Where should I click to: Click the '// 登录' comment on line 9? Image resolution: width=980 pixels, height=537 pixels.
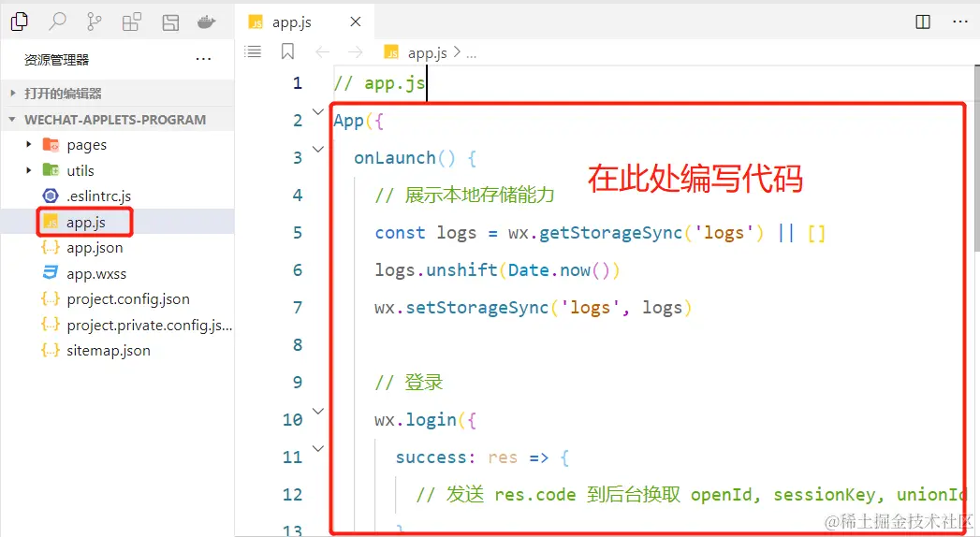click(409, 382)
